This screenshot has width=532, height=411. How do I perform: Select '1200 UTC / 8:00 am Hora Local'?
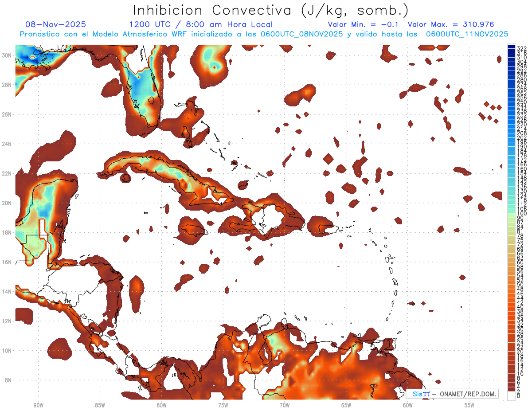(201, 24)
